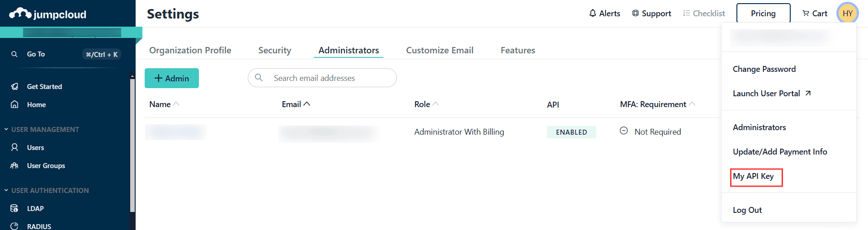Click the Go To search magnifier icon
Viewport: 868px width, 230px height.
tap(14, 54)
